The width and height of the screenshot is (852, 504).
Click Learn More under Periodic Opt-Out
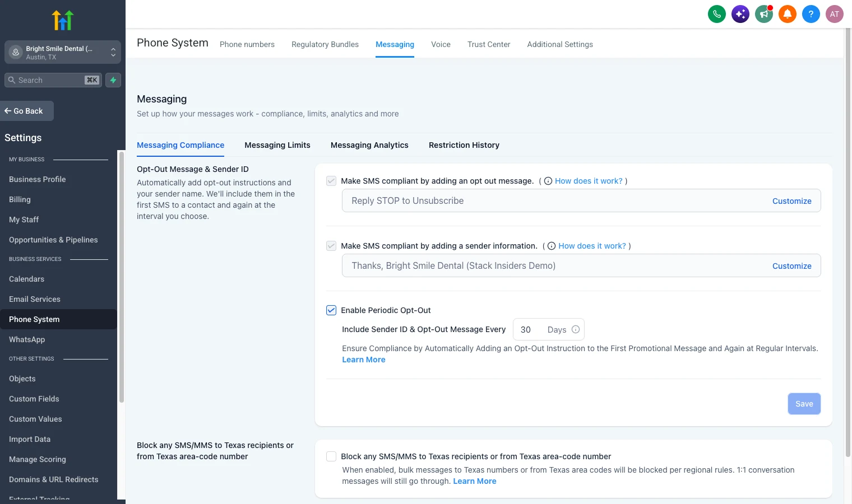pos(364,360)
